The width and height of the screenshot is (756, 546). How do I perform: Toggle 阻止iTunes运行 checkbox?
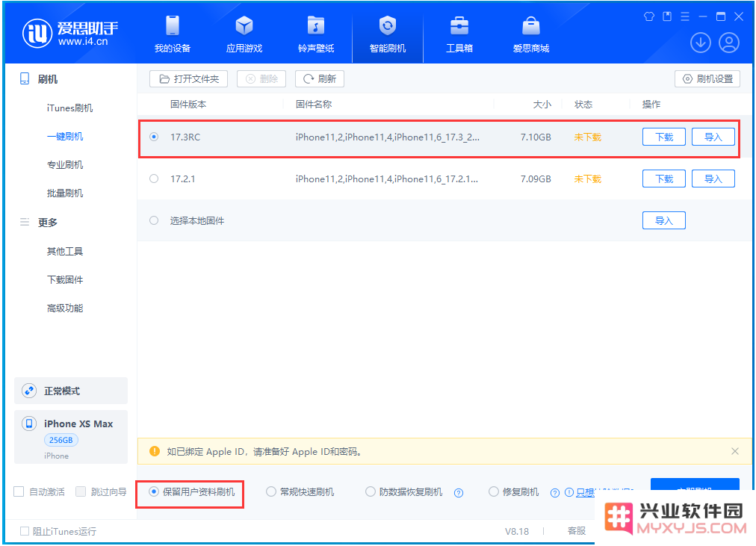24,531
